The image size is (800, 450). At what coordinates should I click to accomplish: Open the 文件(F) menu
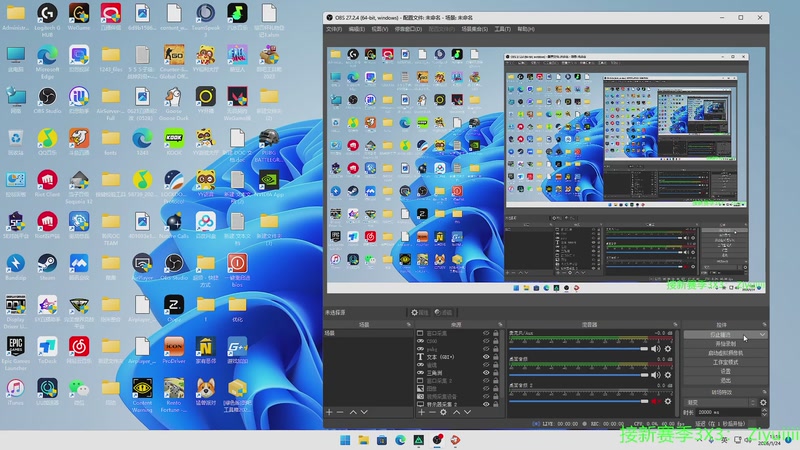click(x=334, y=29)
